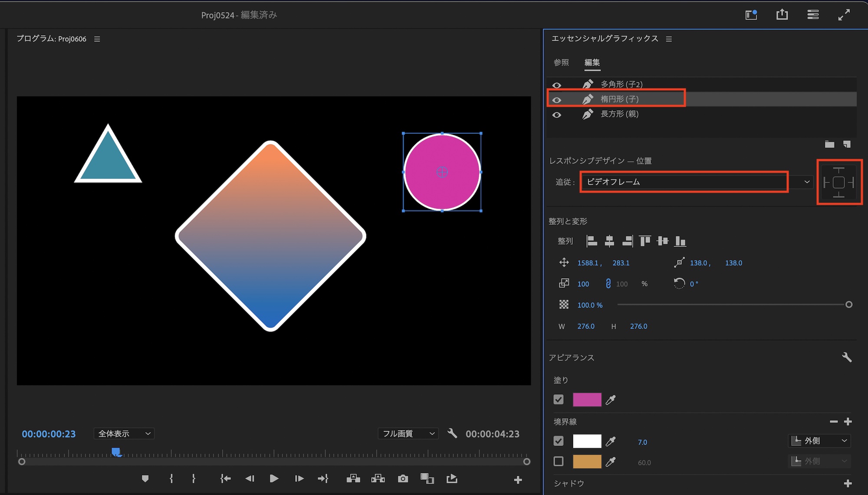
Task: Open the 全体表示 zoom level dropdown
Action: pos(124,433)
